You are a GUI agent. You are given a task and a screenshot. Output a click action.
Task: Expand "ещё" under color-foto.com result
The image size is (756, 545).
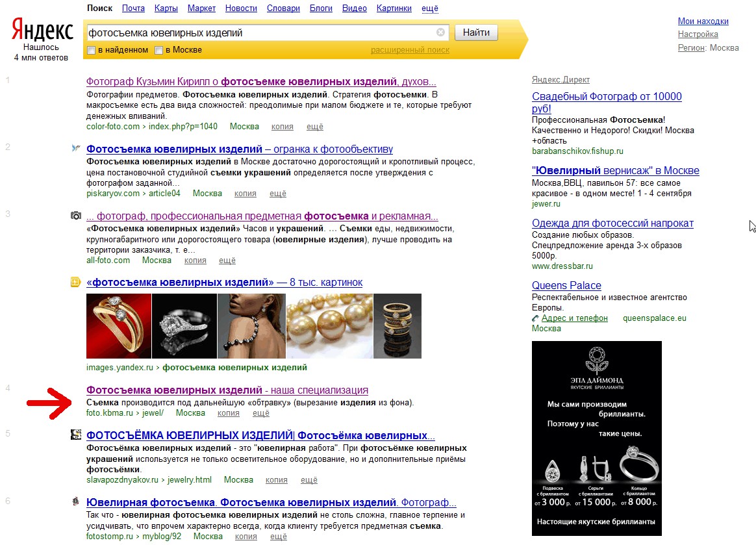315,127
